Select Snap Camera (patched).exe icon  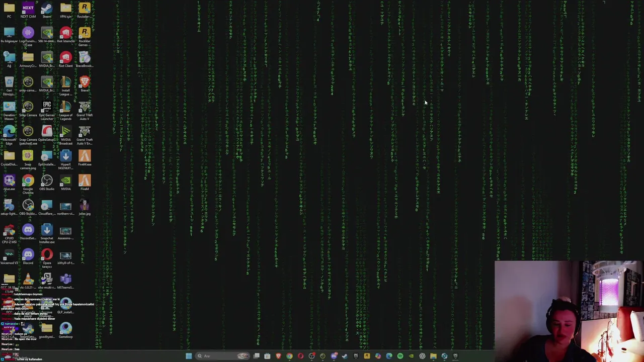(x=28, y=135)
